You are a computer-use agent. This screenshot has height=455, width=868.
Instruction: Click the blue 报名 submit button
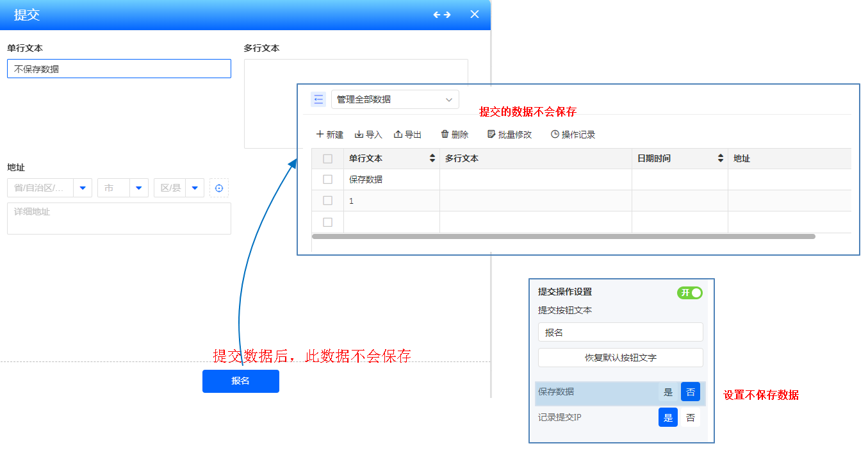click(x=240, y=381)
